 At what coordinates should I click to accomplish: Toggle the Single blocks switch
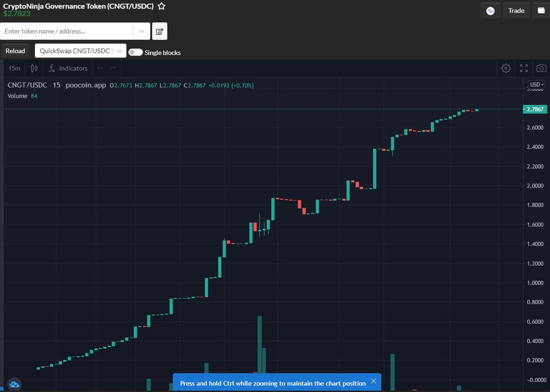(136, 52)
